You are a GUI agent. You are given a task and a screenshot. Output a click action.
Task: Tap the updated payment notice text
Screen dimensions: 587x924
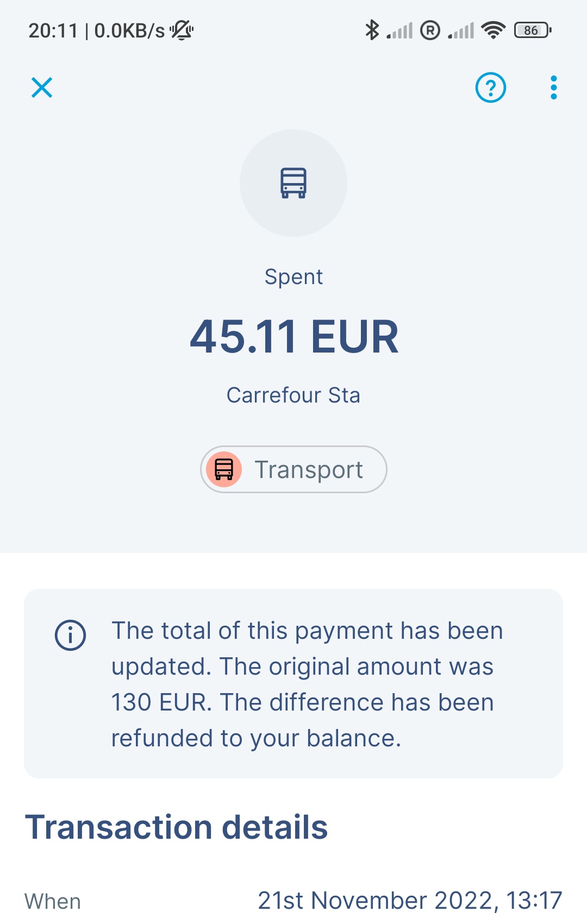308,684
